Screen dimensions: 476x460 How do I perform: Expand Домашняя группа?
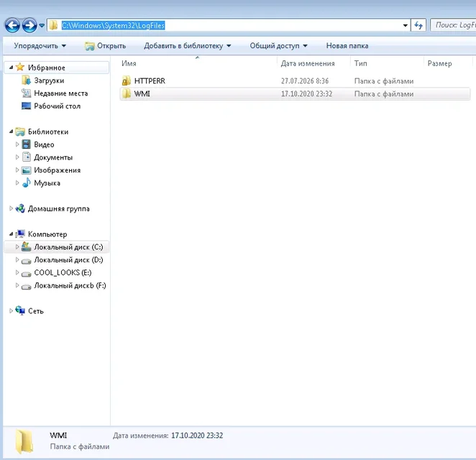pyautogui.click(x=11, y=208)
